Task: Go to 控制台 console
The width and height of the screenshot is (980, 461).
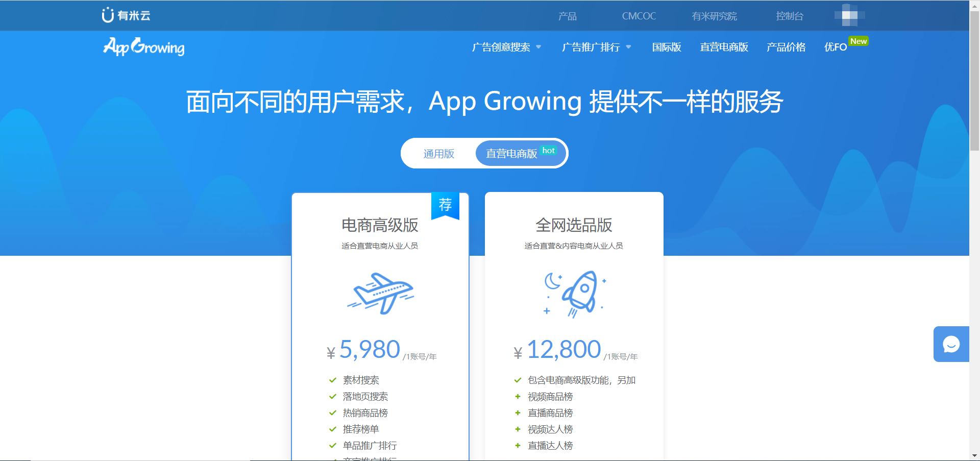Action: coord(790,16)
